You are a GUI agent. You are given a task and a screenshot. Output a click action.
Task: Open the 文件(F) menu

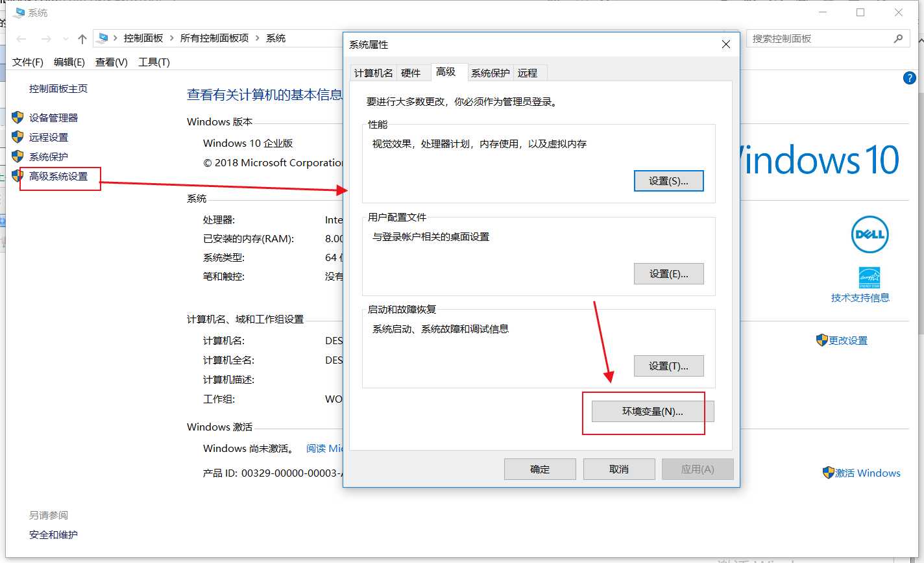point(28,62)
